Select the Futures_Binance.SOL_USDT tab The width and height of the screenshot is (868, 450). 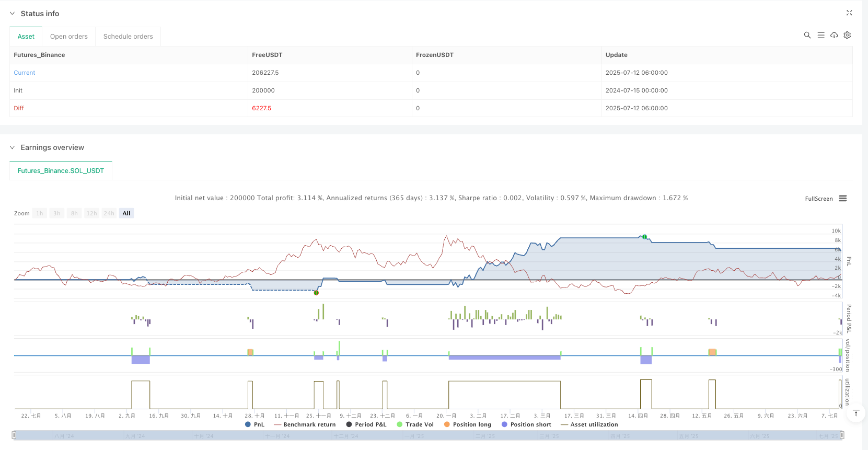pos(61,171)
